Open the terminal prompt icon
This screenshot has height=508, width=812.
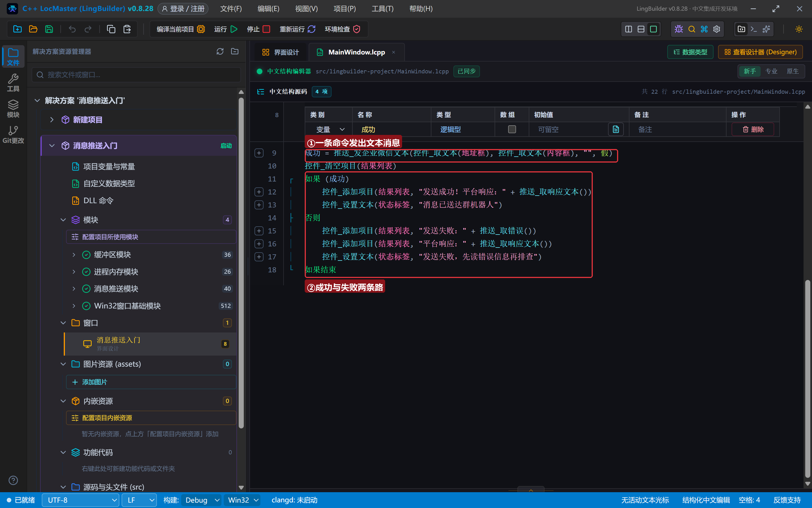(754, 29)
